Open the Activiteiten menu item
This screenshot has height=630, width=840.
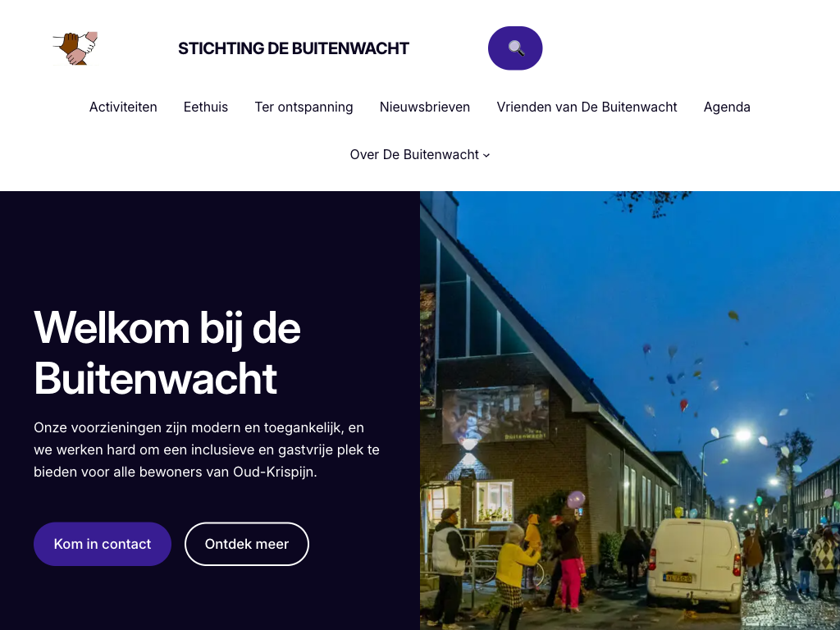123,107
